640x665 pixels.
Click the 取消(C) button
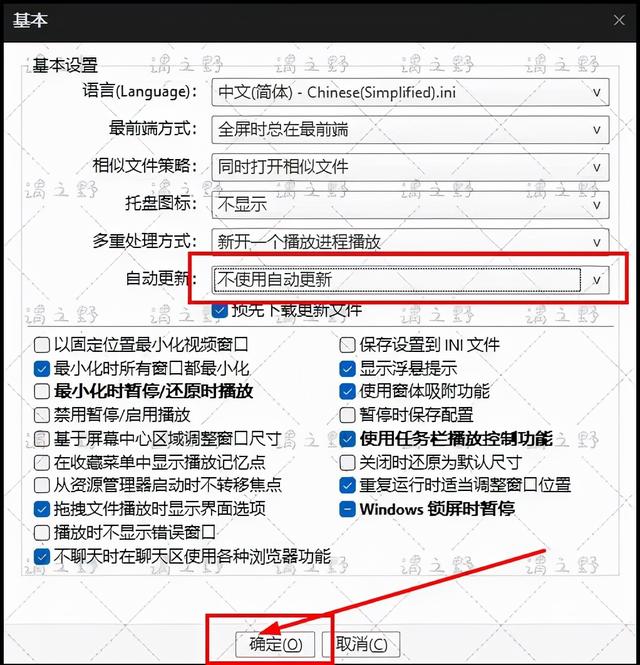pyautogui.click(x=361, y=645)
